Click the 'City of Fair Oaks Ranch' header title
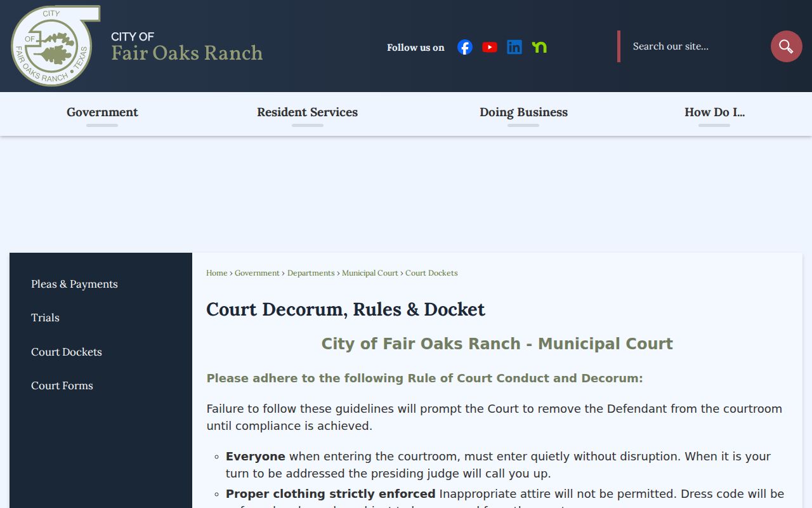The image size is (812, 508). (x=187, y=46)
